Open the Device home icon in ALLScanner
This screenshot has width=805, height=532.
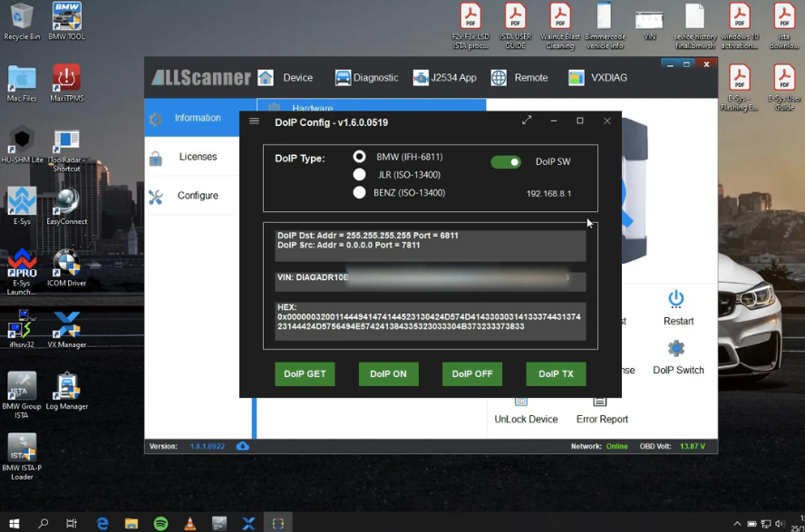pyautogui.click(x=266, y=77)
